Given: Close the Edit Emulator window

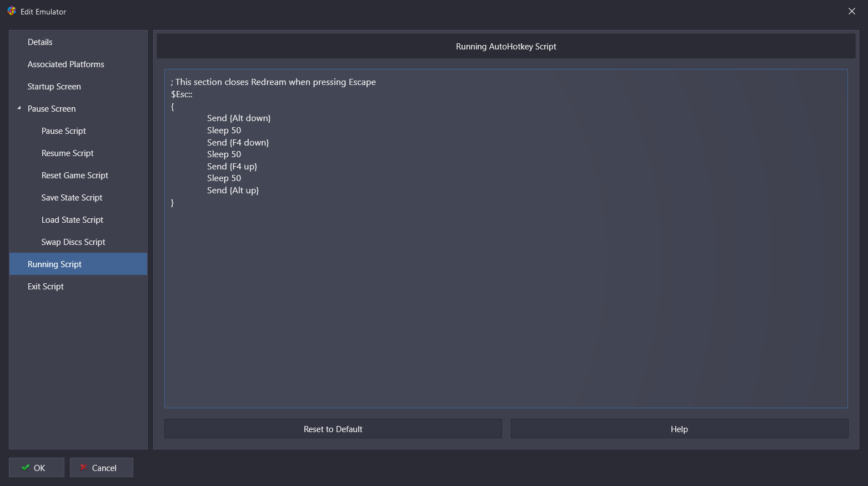Looking at the screenshot, I should pyautogui.click(x=851, y=11).
